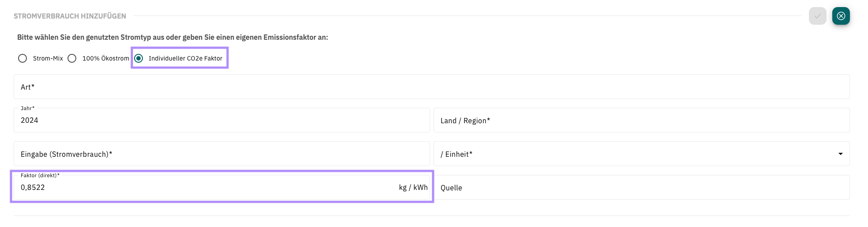Click the Stromverbrauch hinzufügen section heading

[x=70, y=16]
